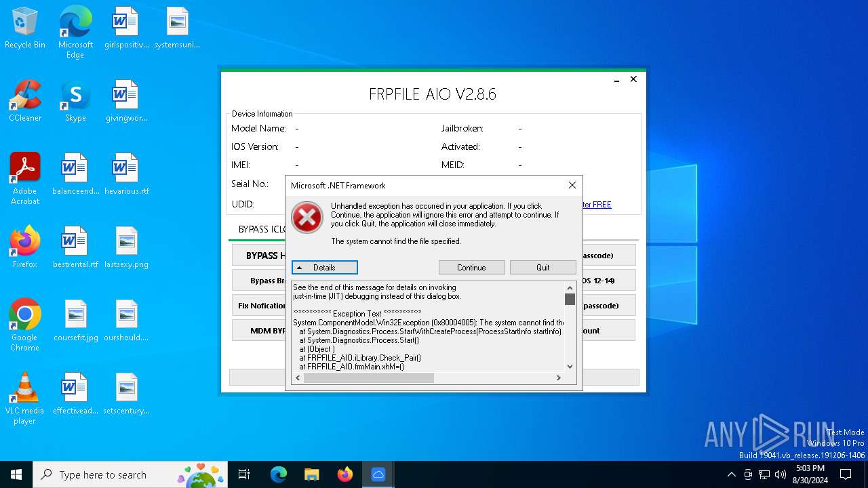868x488 pixels.
Task: Click Quit in the .NET error dialog
Action: coord(543,268)
